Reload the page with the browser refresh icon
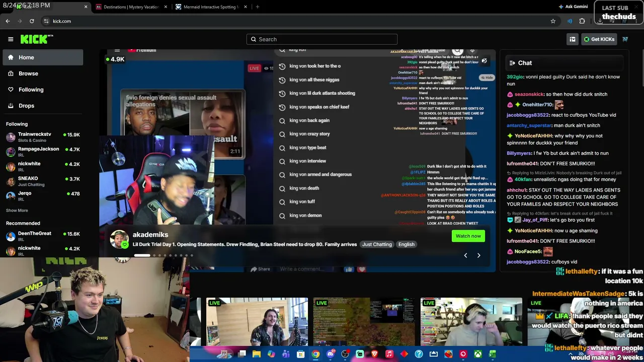644x362 pixels. (x=32, y=21)
